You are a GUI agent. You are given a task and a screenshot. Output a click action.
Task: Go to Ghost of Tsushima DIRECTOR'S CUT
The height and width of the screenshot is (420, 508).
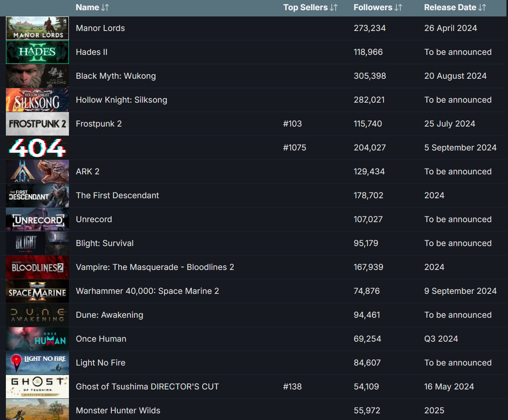(x=147, y=387)
